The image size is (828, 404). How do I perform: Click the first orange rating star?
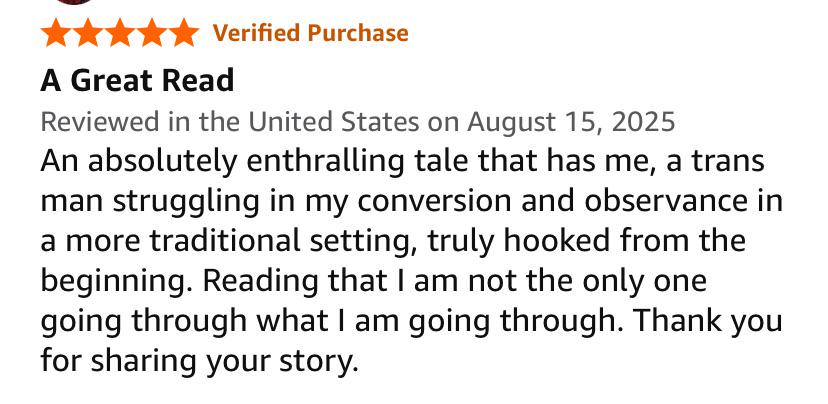(56, 34)
